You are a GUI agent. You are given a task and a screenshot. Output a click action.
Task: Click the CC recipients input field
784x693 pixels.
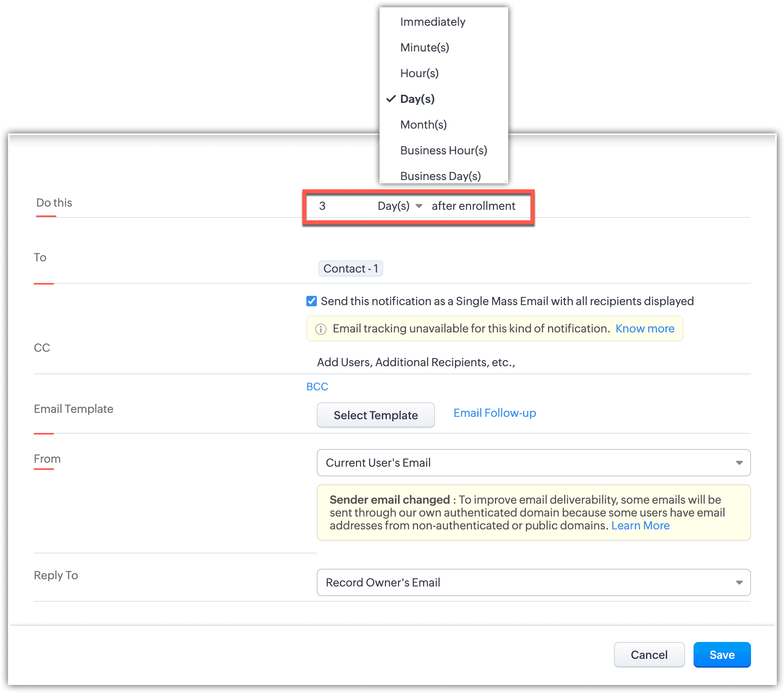pos(416,362)
